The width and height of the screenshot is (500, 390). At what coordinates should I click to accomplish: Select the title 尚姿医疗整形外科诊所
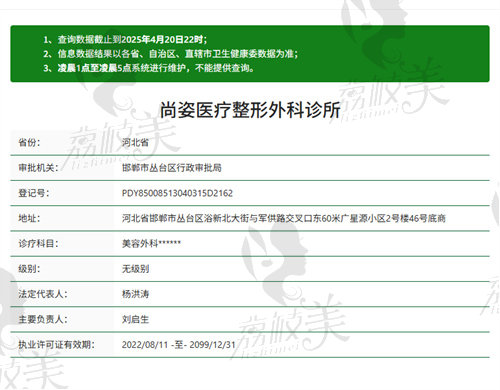250,110
